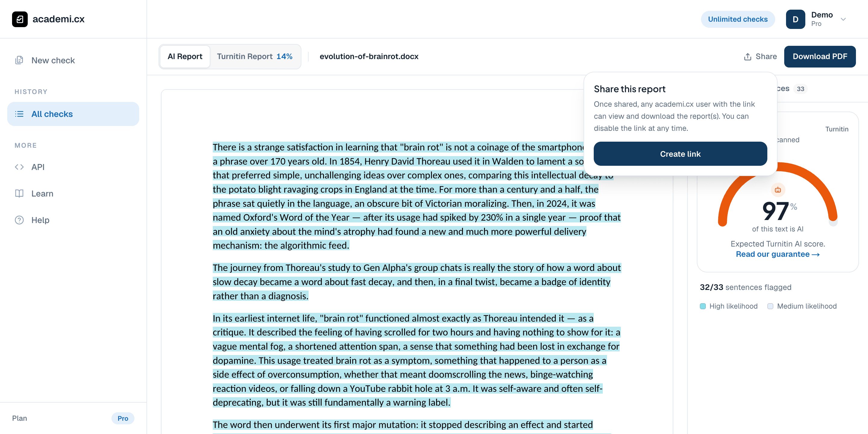Click the Turnitin label in score card
Viewport: 868px width, 434px height.
[837, 129]
